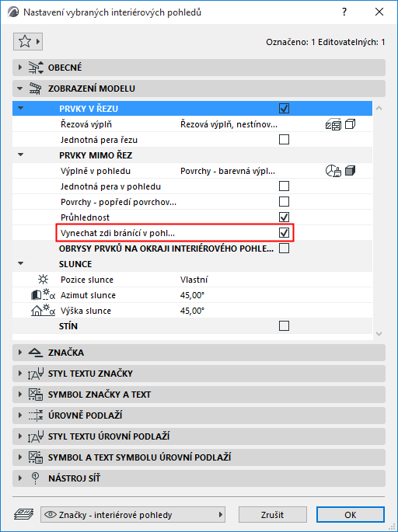The height and width of the screenshot is (532, 398).
Task: Click the Zrušit button
Action: pyautogui.click(x=272, y=515)
